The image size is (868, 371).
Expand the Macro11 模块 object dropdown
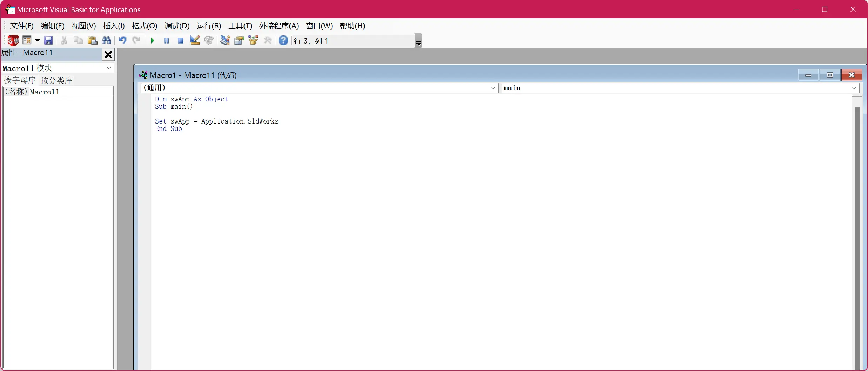109,68
